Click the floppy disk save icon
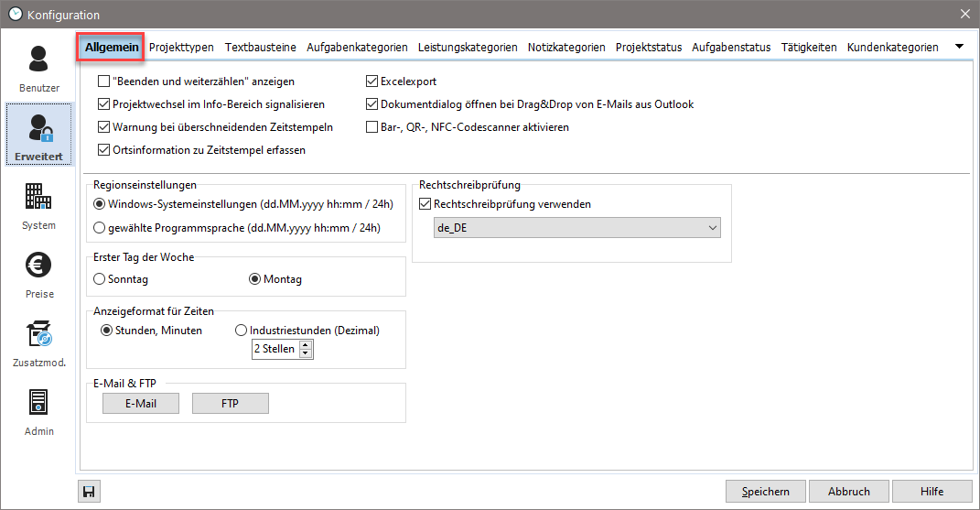 coord(89,492)
